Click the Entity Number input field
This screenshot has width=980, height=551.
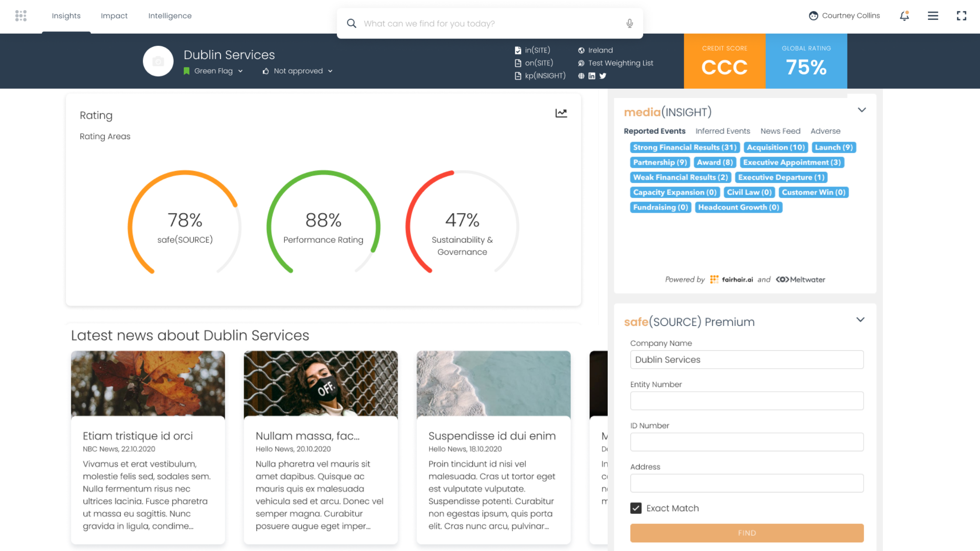coord(746,400)
